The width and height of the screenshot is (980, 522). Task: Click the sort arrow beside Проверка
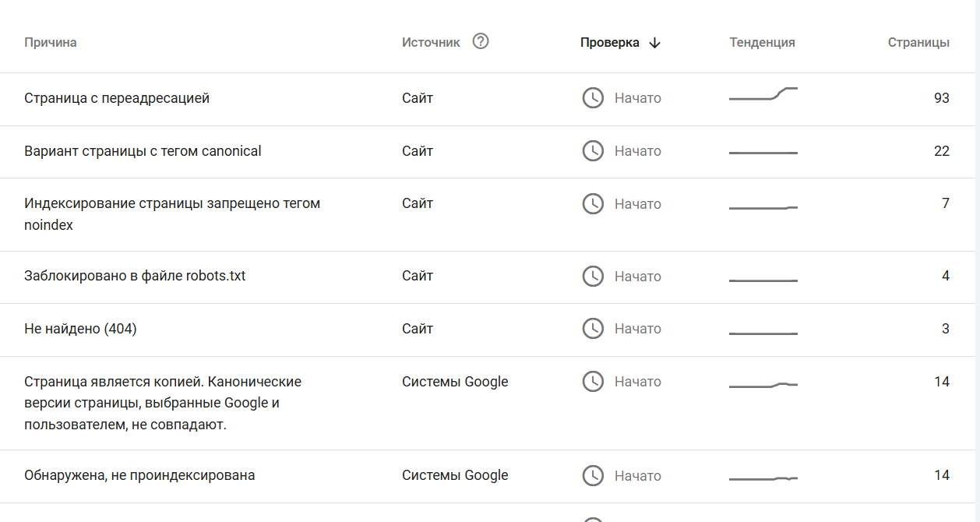pos(654,43)
